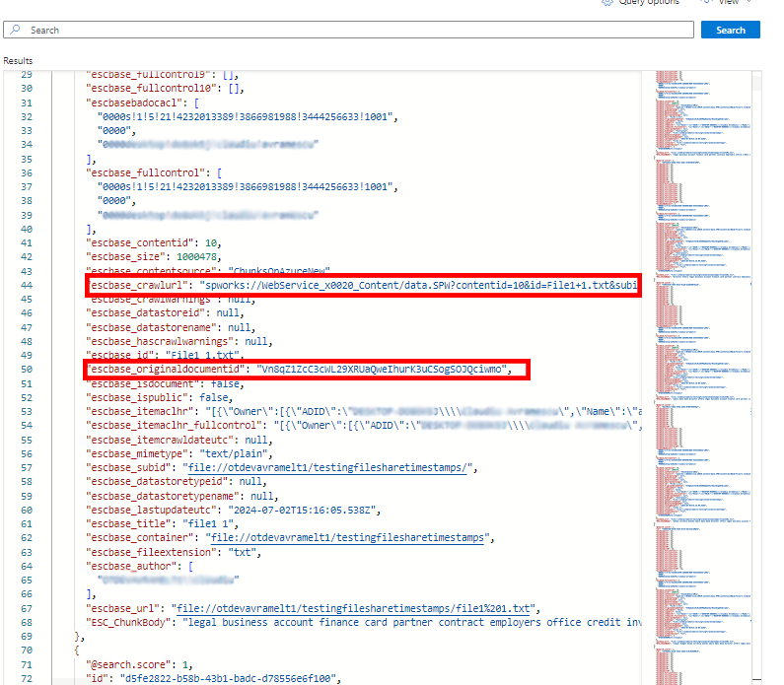Click the magnifier icon in the search box

point(17,31)
